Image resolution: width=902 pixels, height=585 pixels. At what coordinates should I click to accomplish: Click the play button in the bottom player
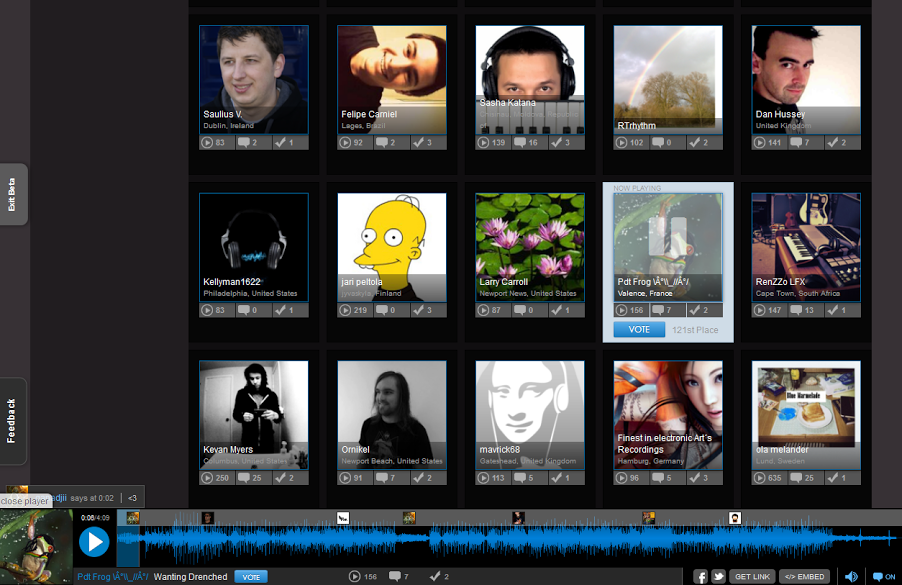(x=94, y=542)
